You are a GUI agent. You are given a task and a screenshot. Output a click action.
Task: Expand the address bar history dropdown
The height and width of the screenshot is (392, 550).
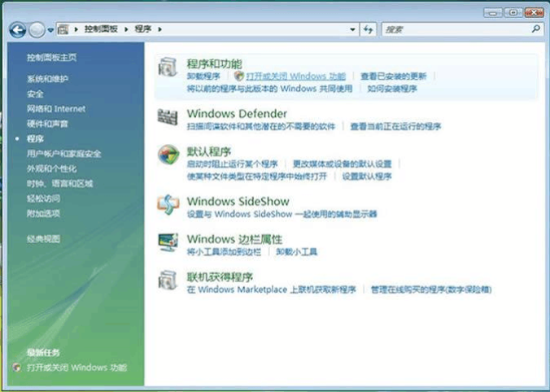353,29
